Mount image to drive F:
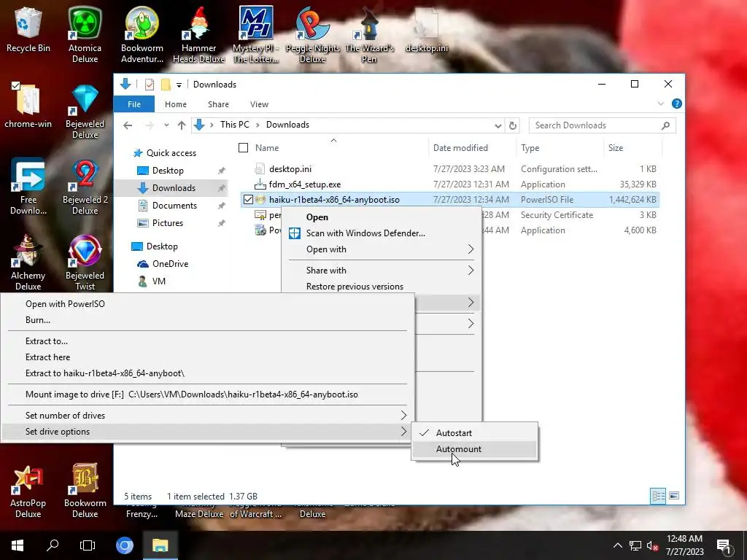This screenshot has height=560, width=747. coord(208,394)
